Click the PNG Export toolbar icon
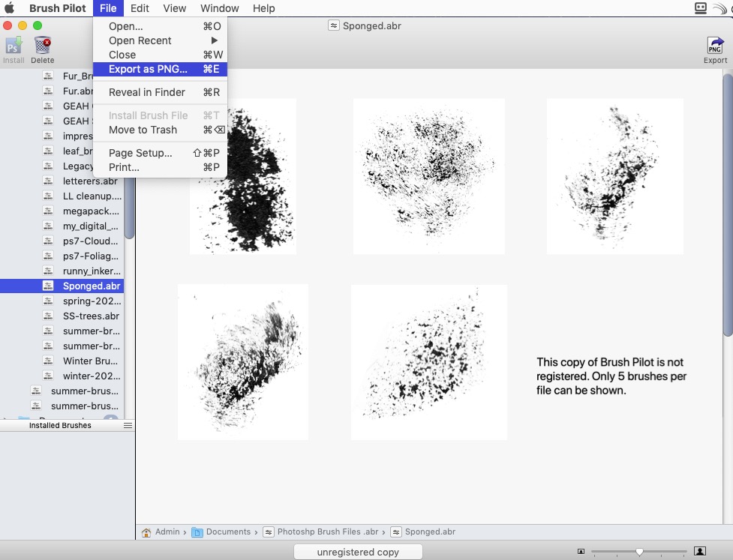Viewport: 733px width, 560px height. [x=715, y=46]
